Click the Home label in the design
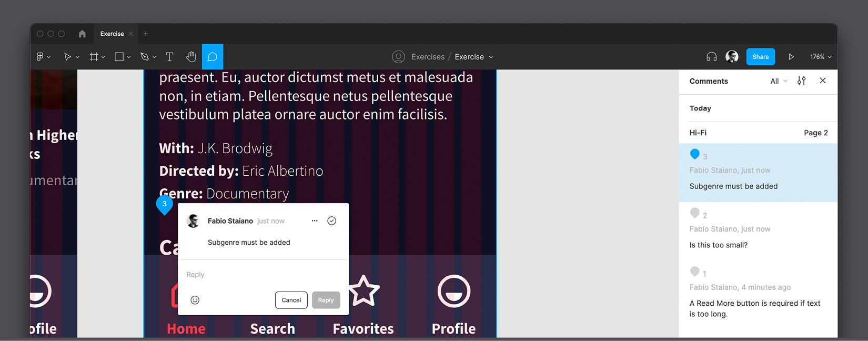The width and height of the screenshot is (868, 341). coord(186,329)
